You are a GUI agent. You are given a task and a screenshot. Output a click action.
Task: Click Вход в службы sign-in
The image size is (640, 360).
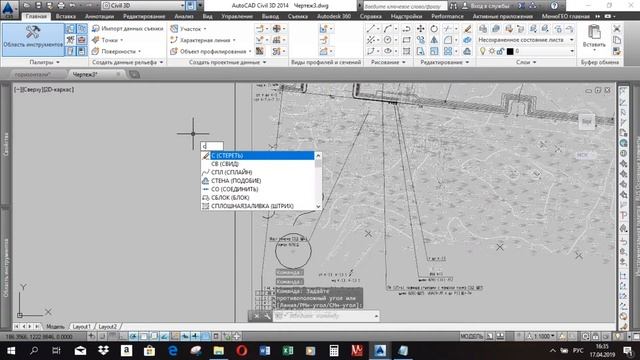click(x=486, y=6)
